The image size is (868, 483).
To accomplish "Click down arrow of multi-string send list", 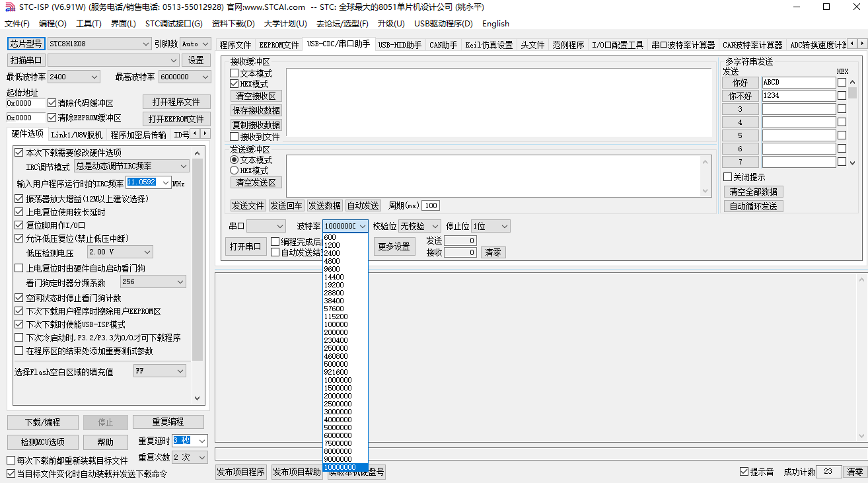I will [x=852, y=163].
